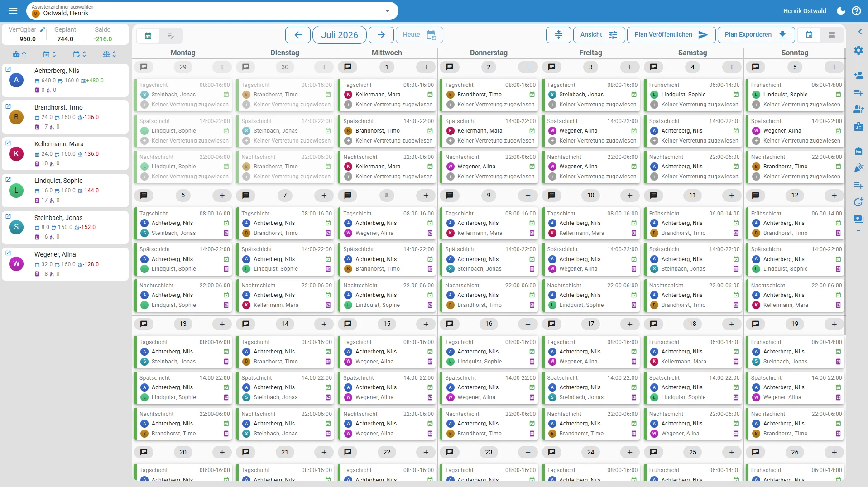This screenshot has width=868, height=487.
Task: Toggle confirmed status on Samstag 4 Frühschicht Lindquist
Action: click(736, 95)
